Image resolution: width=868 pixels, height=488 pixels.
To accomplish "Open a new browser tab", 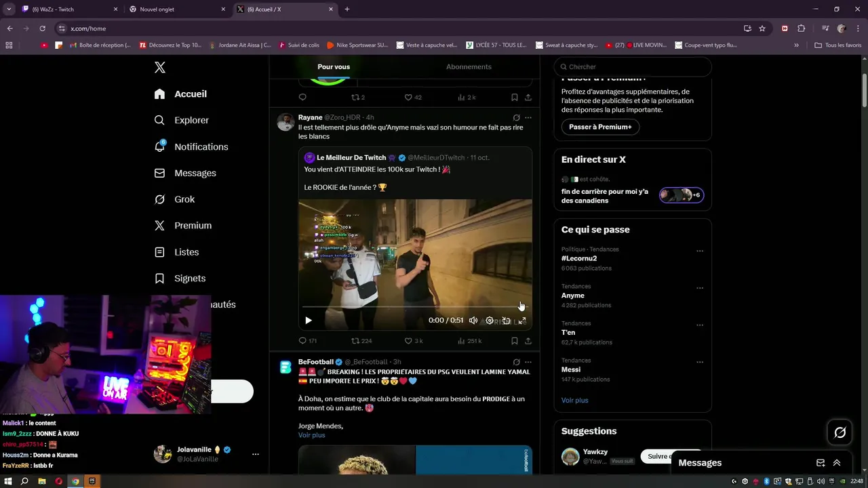I will (x=347, y=9).
